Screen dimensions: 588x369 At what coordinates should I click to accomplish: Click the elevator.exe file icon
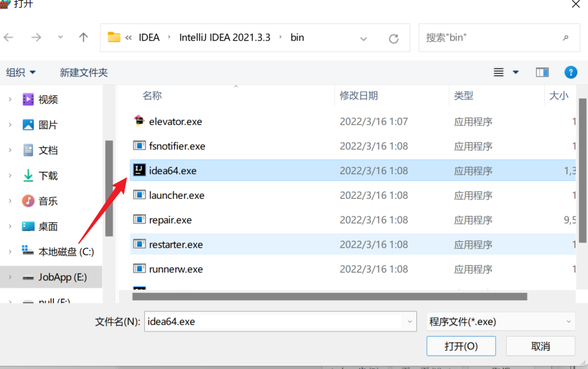[x=139, y=121]
